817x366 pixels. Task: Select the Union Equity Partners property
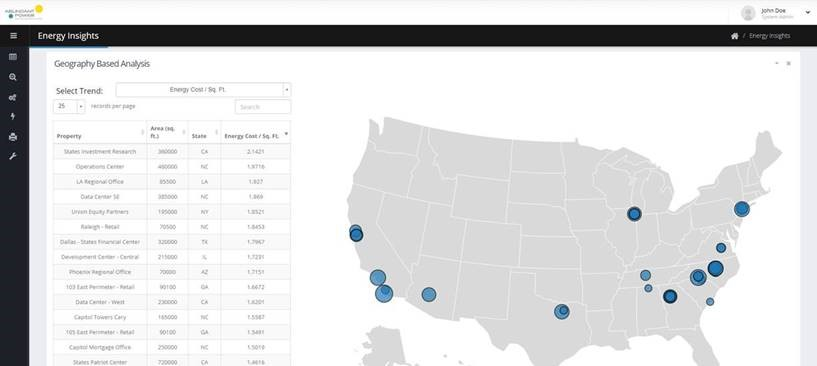(100, 212)
